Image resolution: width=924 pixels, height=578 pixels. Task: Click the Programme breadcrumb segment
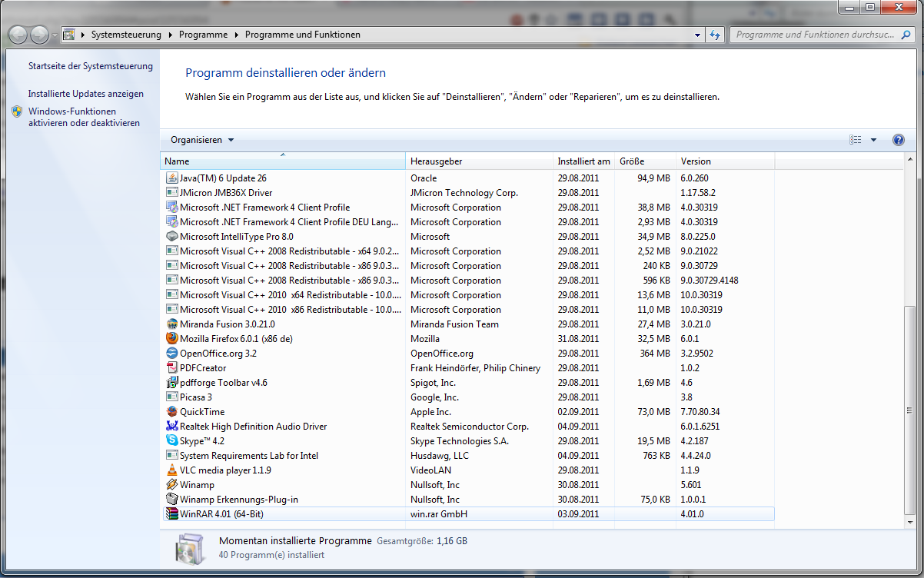click(203, 35)
